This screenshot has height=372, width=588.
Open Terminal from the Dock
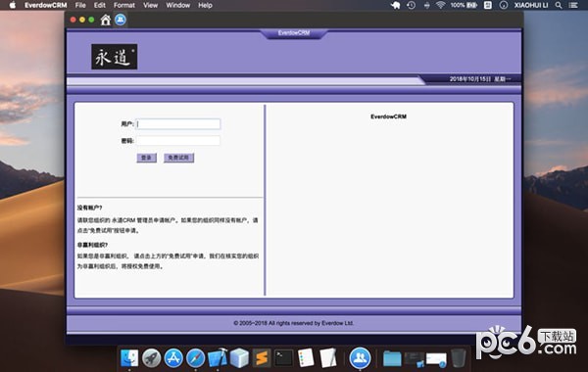tap(283, 358)
